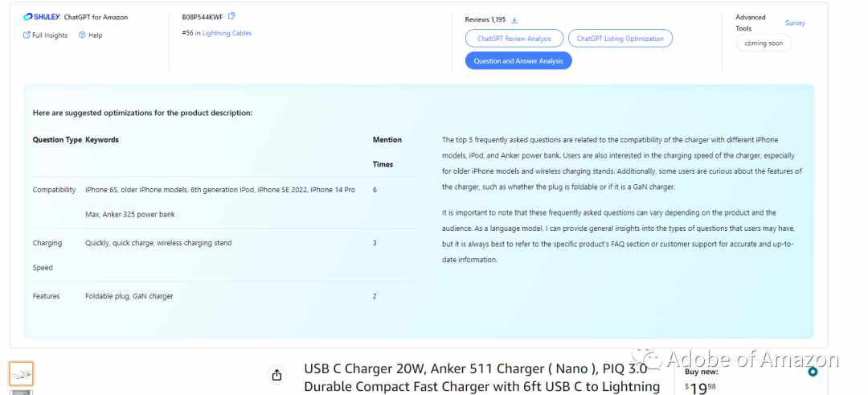
Task: Click the '#56 in' rank text
Action: (x=191, y=33)
